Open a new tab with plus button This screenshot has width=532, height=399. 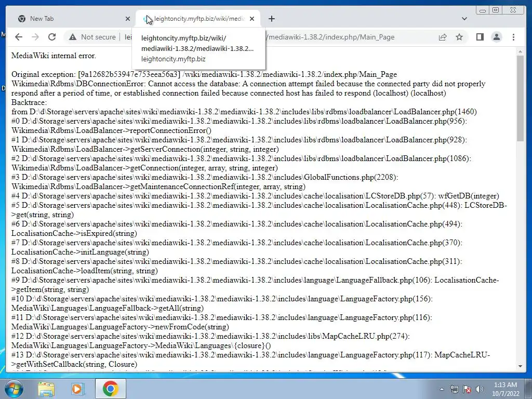point(271,19)
